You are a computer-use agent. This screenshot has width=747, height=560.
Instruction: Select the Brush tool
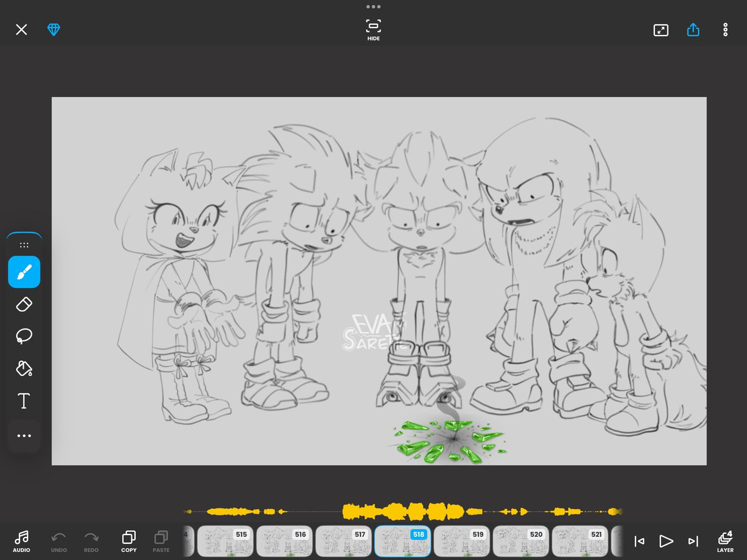[24, 272]
